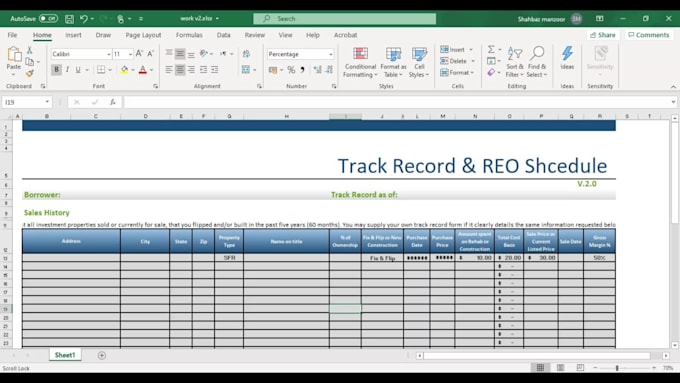This screenshot has height=383, width=680.
Task: Apply Percent Style format
Action: point(291,69)
